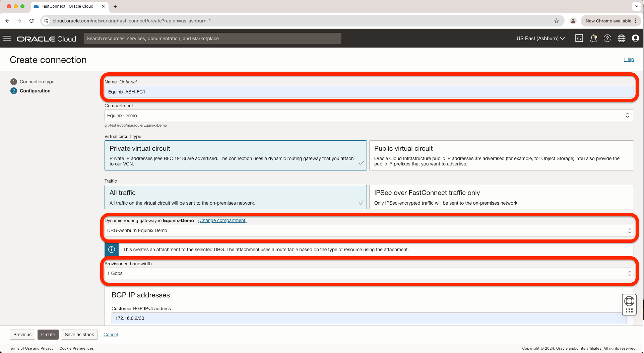
Task: Open the announcements bell icon
Action: point(593,39)
